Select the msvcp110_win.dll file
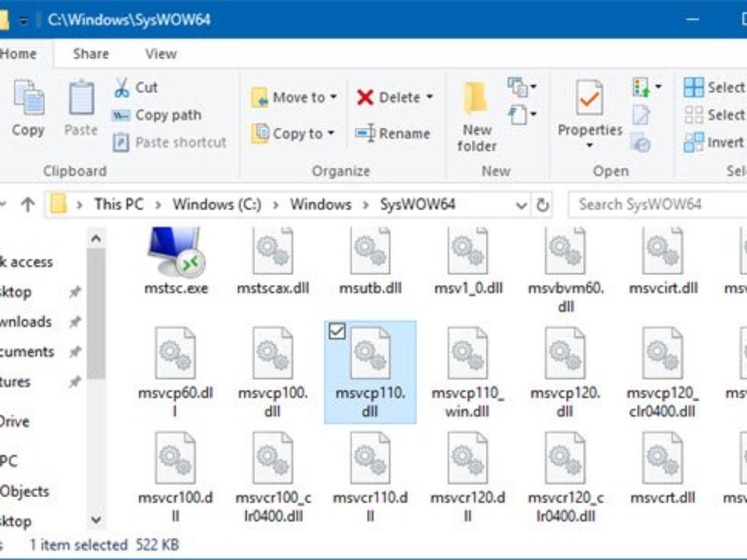 [468, 372]
